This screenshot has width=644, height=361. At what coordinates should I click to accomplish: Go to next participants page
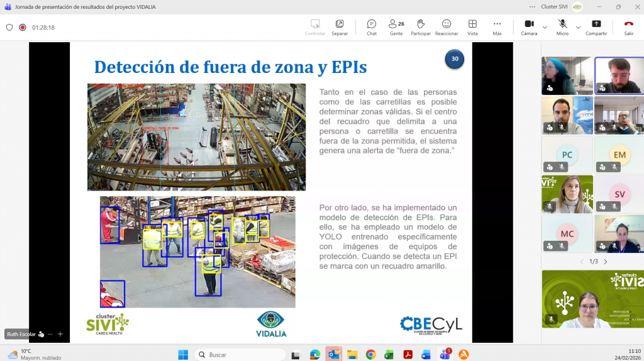click(x=606, y=262)
